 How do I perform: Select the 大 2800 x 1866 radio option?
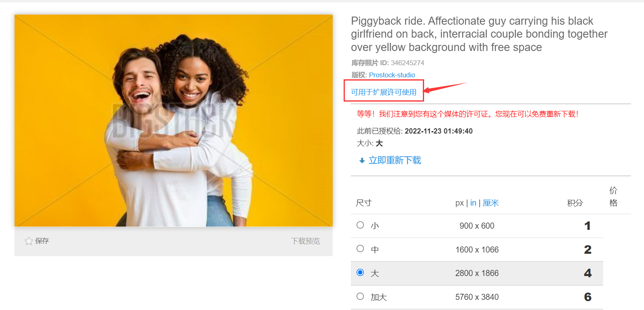coord(360,272)
